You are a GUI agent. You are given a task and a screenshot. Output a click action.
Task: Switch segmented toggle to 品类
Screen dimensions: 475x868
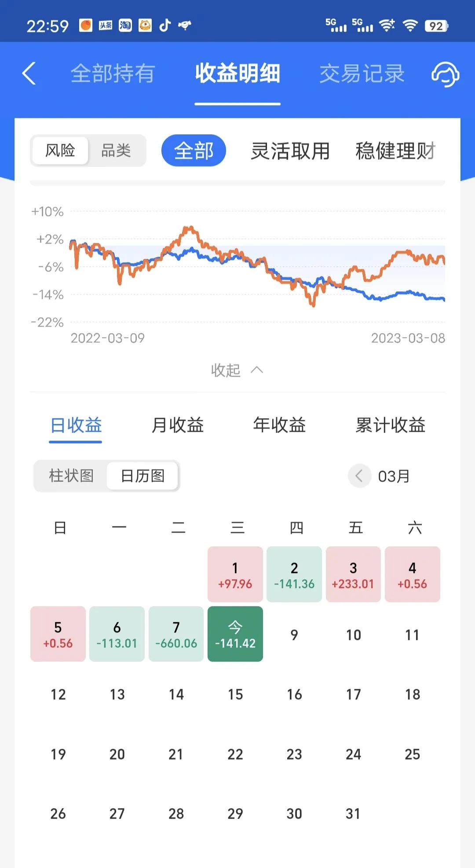(116, 151)
